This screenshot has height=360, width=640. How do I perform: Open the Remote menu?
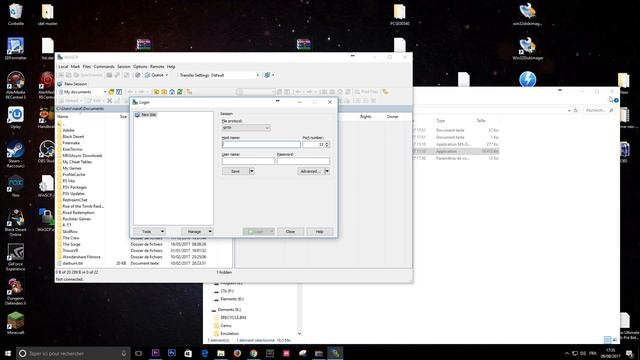pos(157,67)
